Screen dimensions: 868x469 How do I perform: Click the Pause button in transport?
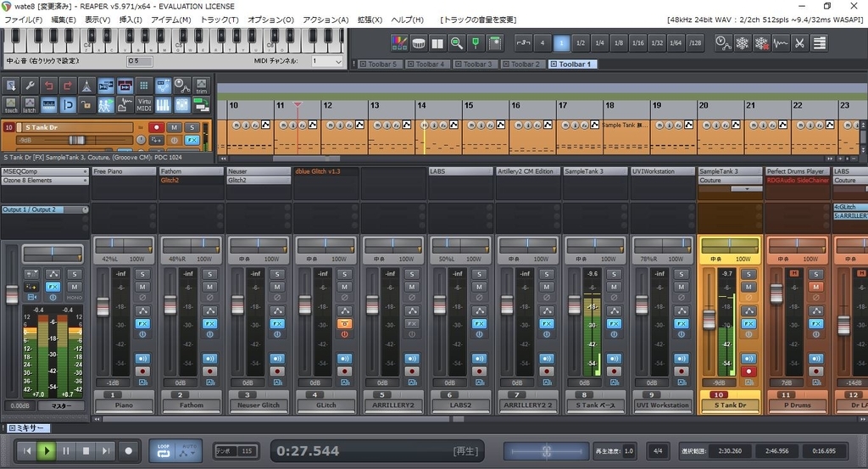click(x=66, y=450)
